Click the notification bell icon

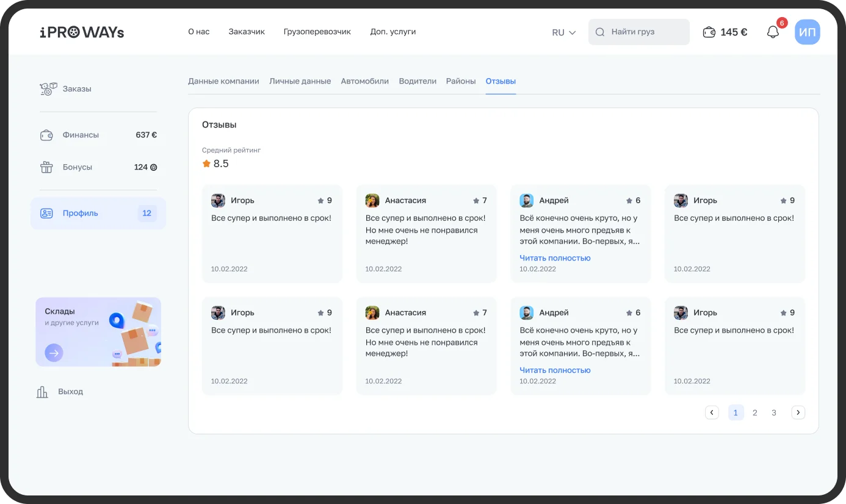click(x=773, y=32)
